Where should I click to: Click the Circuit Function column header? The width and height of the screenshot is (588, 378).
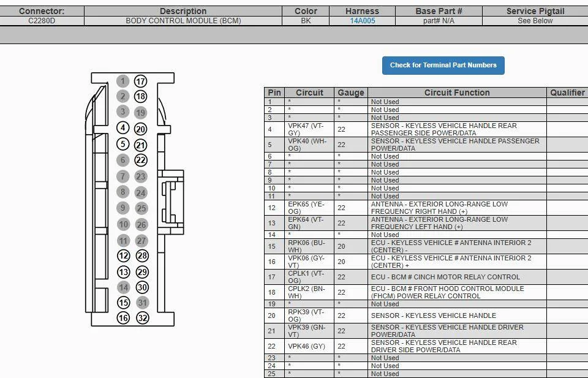(x=457, y=93)
